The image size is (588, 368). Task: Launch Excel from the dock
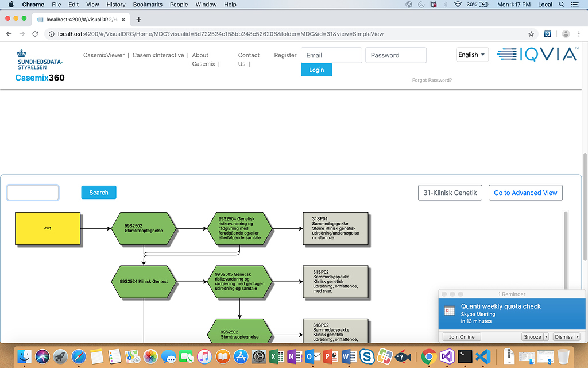(276, 357)
